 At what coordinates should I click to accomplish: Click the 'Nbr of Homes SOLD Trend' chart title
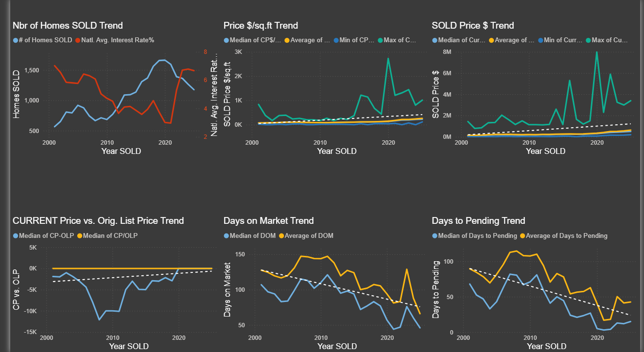click(x=68, y=25)
